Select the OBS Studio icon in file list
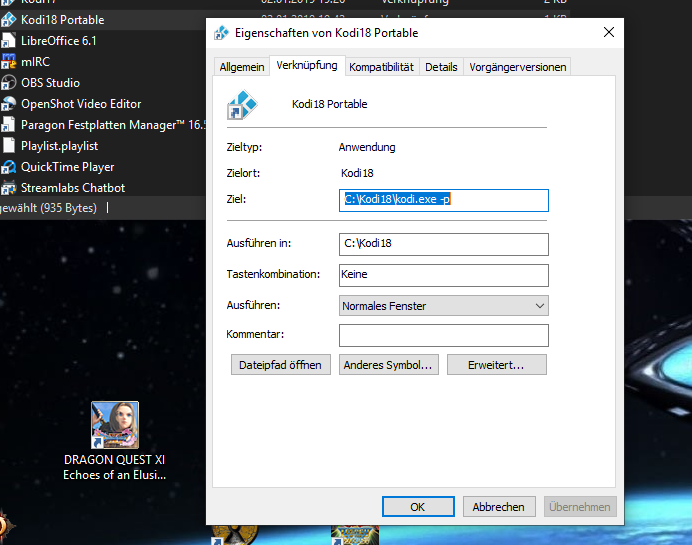 click(8, 83)
